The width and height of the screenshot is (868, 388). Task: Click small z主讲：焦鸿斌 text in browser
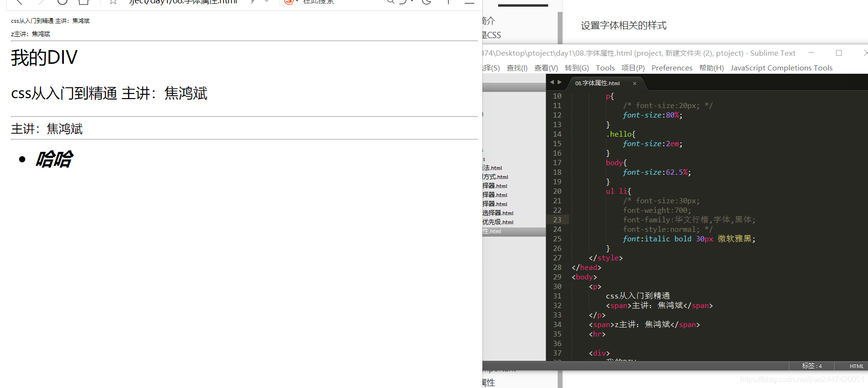[x=31, y=34]
